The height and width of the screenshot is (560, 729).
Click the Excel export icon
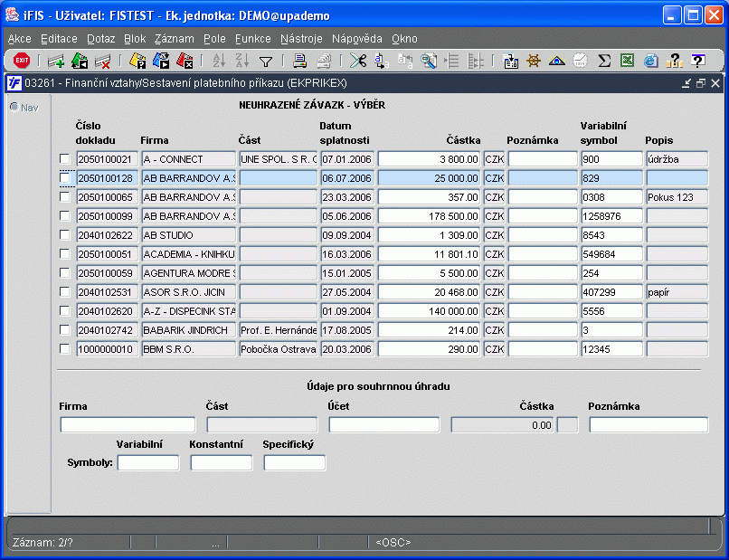(x=627, y=61)
